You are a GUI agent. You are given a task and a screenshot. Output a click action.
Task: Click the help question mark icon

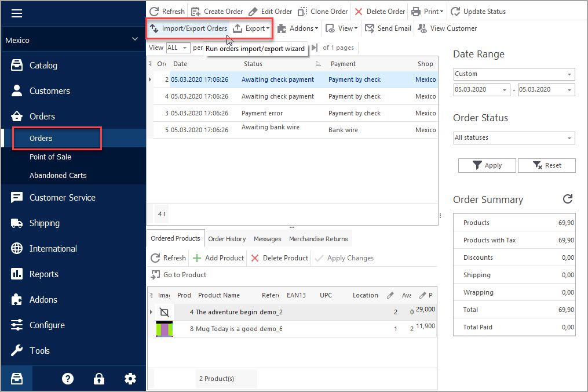(68, 379)
